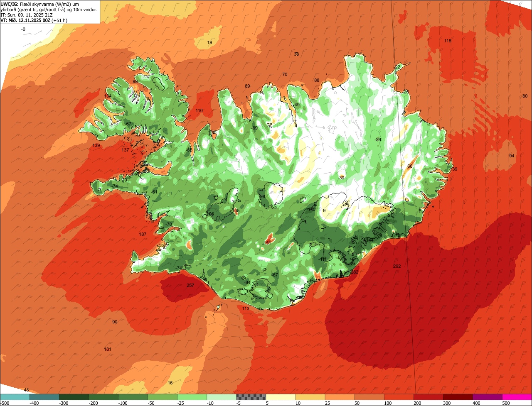This screenshot has width=532, height=406.
Task: Select the legend swatch between 100 and 200
Action: point(399,397)
